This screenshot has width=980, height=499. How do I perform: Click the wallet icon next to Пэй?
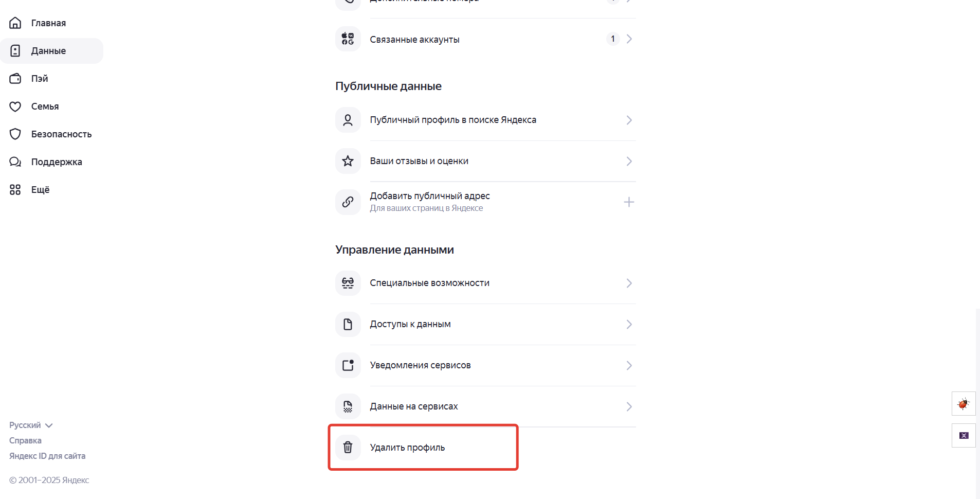[x=15, y=78]
